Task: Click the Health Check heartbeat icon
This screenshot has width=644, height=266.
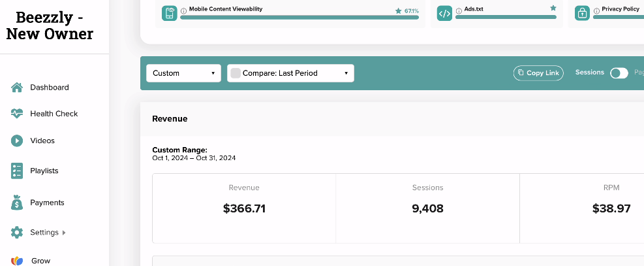Action: 17,114
